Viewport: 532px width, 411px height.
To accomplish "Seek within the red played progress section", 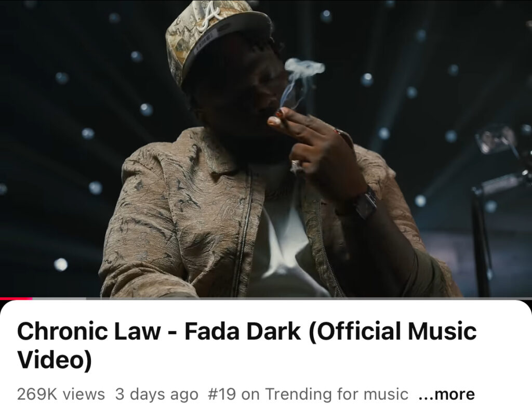I will (x=16, y=298).
